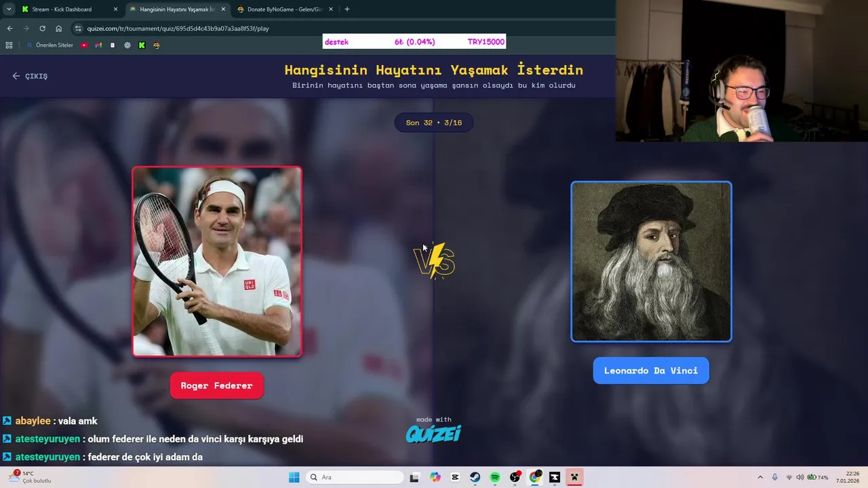This screenshot has height=488, width=868.
Task: Open Task View on the taskbar
Action: pos(414,477)
